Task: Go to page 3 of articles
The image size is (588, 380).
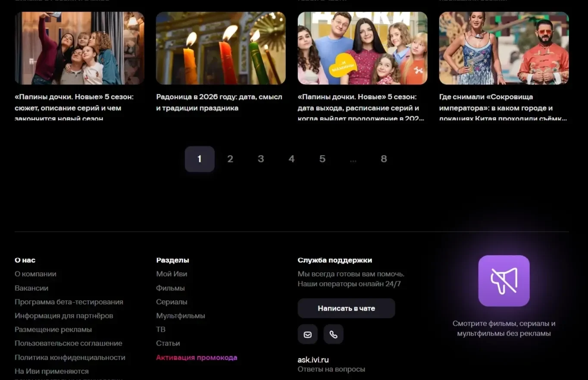Action: [261, 159]
